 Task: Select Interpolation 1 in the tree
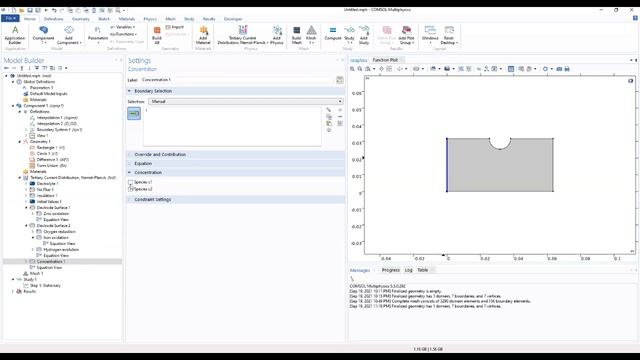pyautogui.click(x=57, y=118)
